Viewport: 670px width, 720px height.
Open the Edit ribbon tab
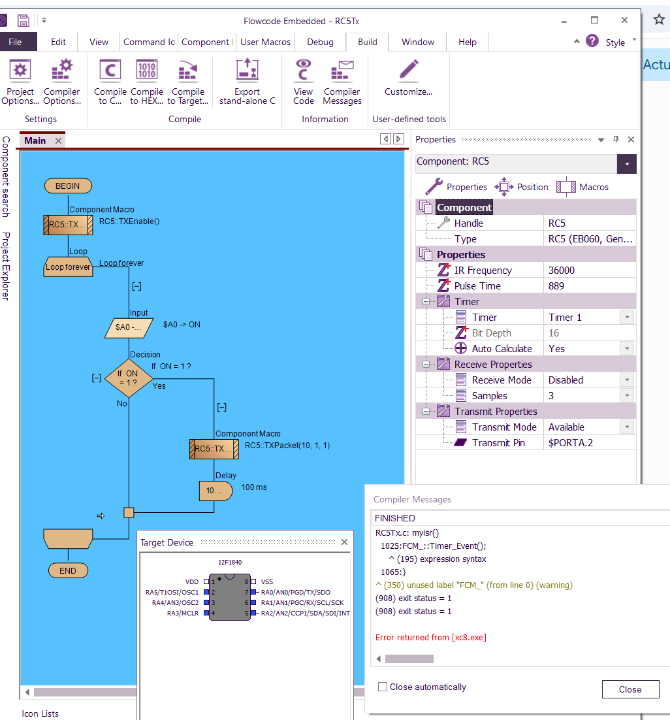[58, 42]
